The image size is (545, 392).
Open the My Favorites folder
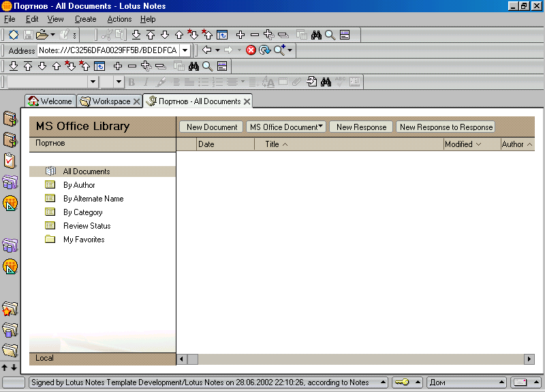pos(84,240)
